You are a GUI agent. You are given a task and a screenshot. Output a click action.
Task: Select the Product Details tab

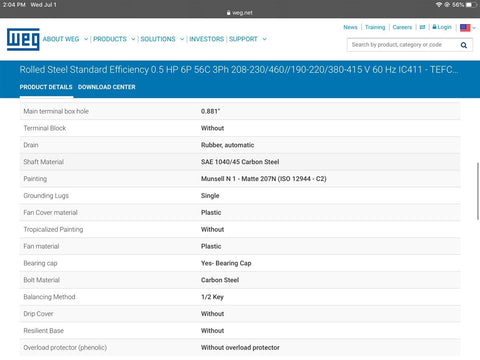click(x=46, y=87)
